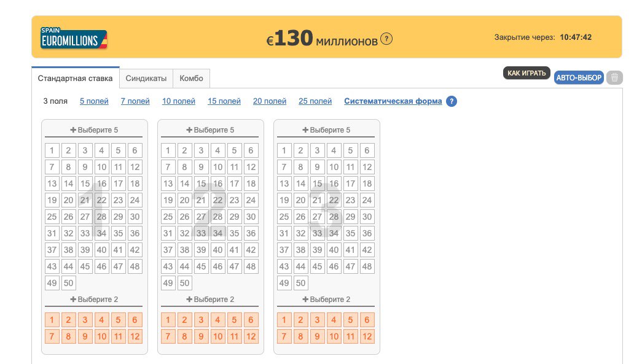Click plus icon on third field's Выберите 2
Viewport: 634px width, 364px height.
point(305,299)
